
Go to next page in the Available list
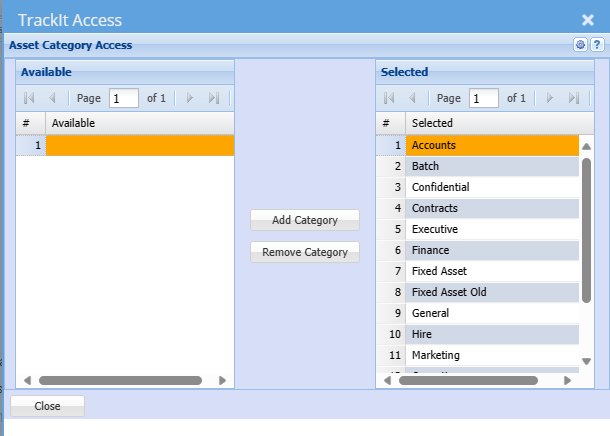(x=189, y=98)
